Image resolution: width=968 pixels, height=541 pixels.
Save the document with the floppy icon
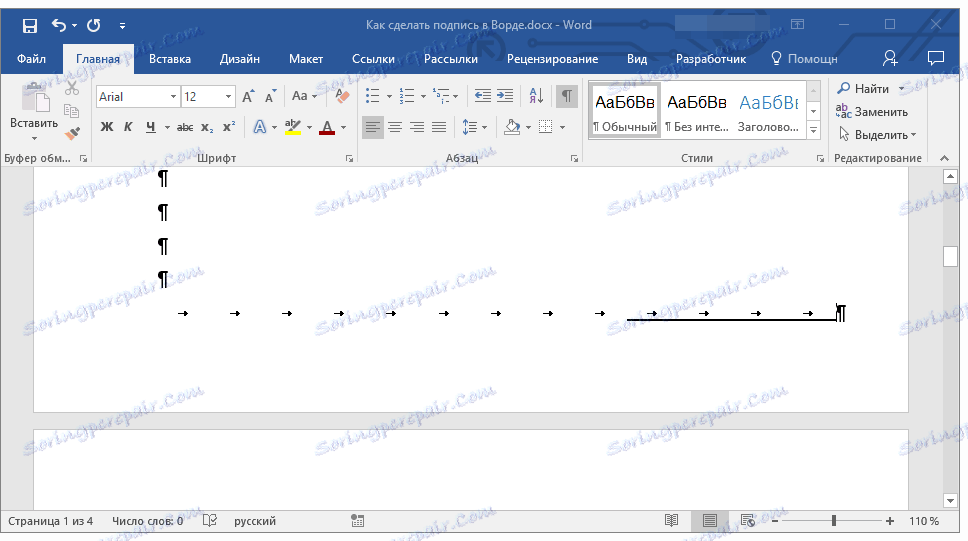point(30,25)
